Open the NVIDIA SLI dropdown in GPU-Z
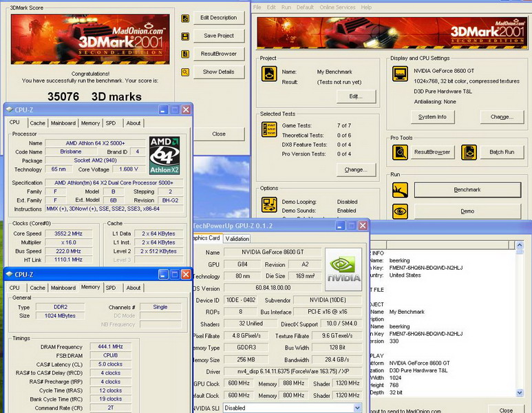The width and height of the screenshot is (532, 413). click(357, 408)
